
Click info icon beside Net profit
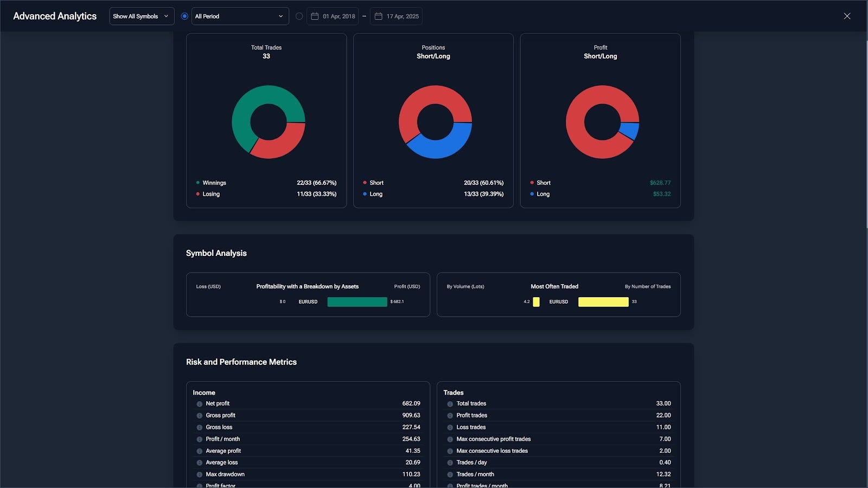coord(199,404)
